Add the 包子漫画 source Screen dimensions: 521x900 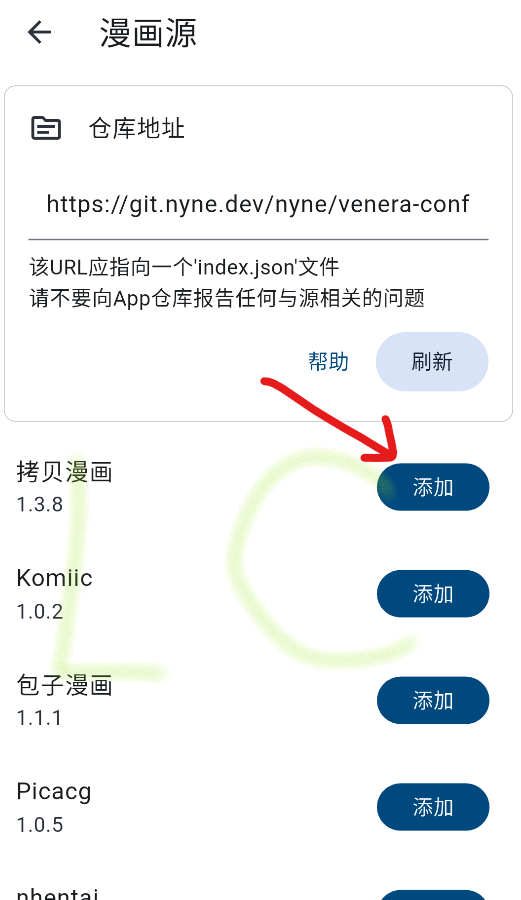[x=433, y=700]
